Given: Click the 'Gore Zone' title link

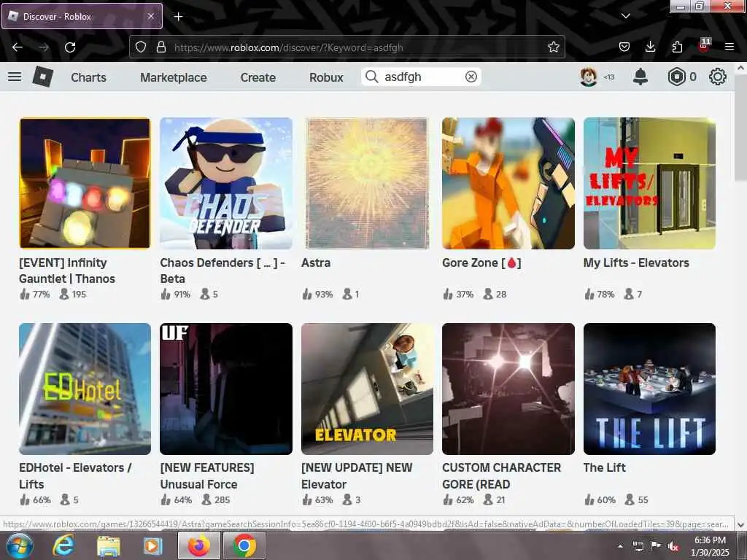Looking at the screenshot, I should [481, 262].
